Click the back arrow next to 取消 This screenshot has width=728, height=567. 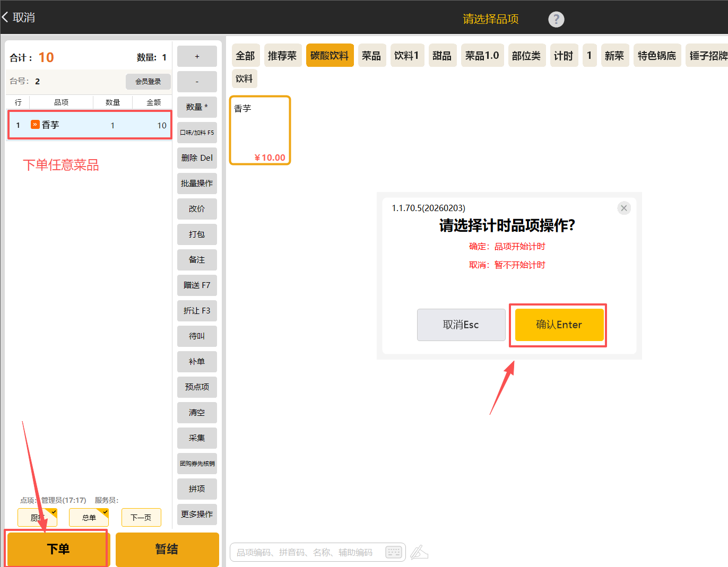[5, 18]
